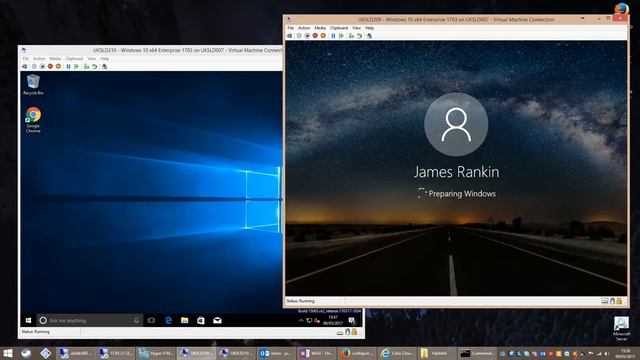Image resolution: width=640 pixels, height=360 pixels.
Task: Pause the UKSLD210 virtual machine
Action: pos(68,67)
